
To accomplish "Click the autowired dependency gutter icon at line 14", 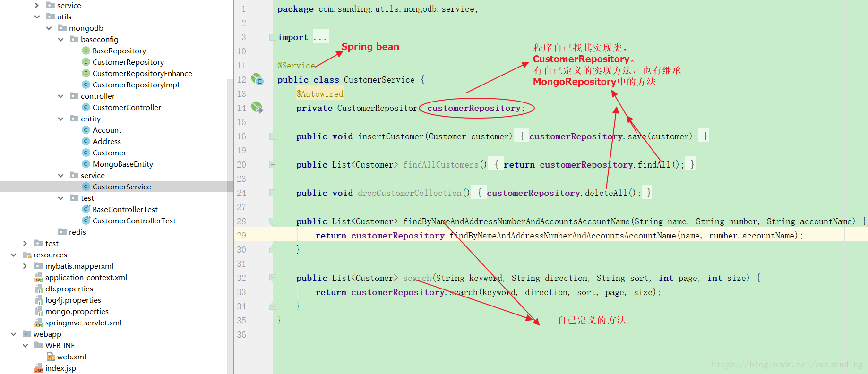I will pyautogui.click(x=257, y=108).
